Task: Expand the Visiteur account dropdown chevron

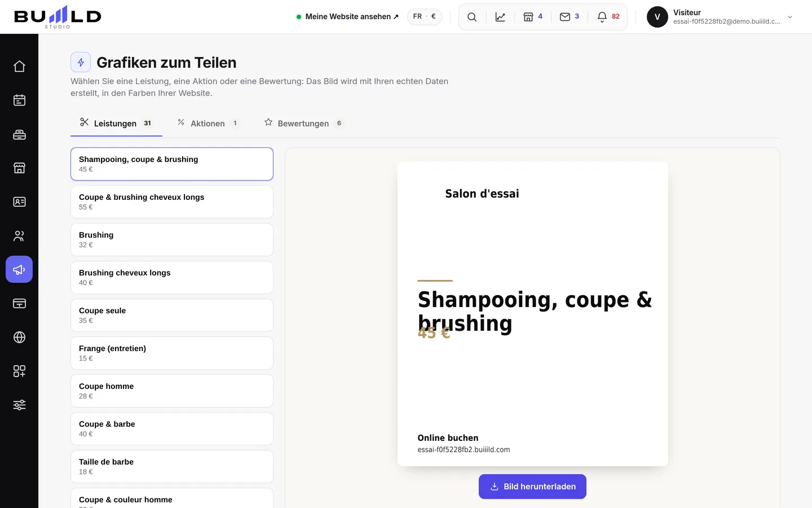Action: [x=790, y=17]
